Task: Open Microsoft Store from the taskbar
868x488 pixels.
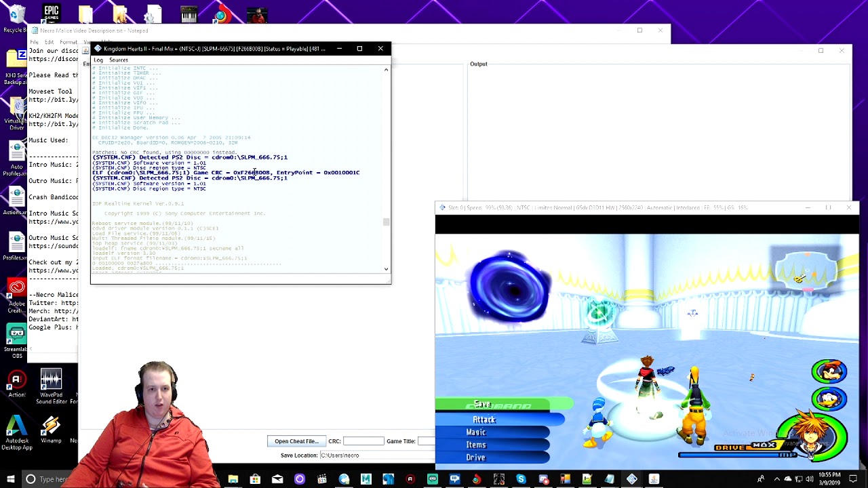Action: 255,480
